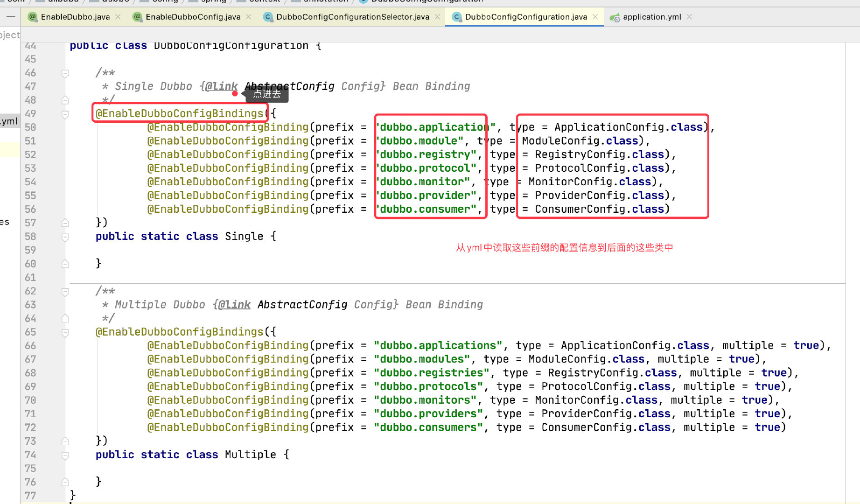Close the EnableDubbo.java tab
The image size is (860, 504).
point(118,17)
